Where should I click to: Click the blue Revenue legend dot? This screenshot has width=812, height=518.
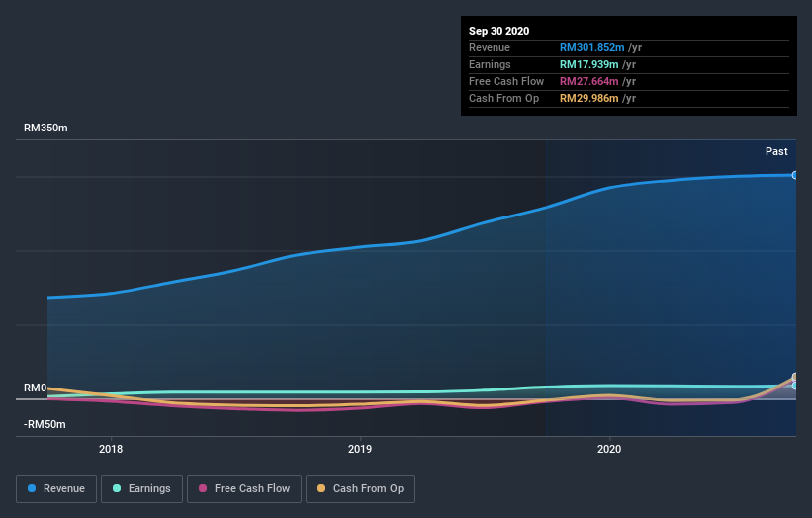(32, 488)
